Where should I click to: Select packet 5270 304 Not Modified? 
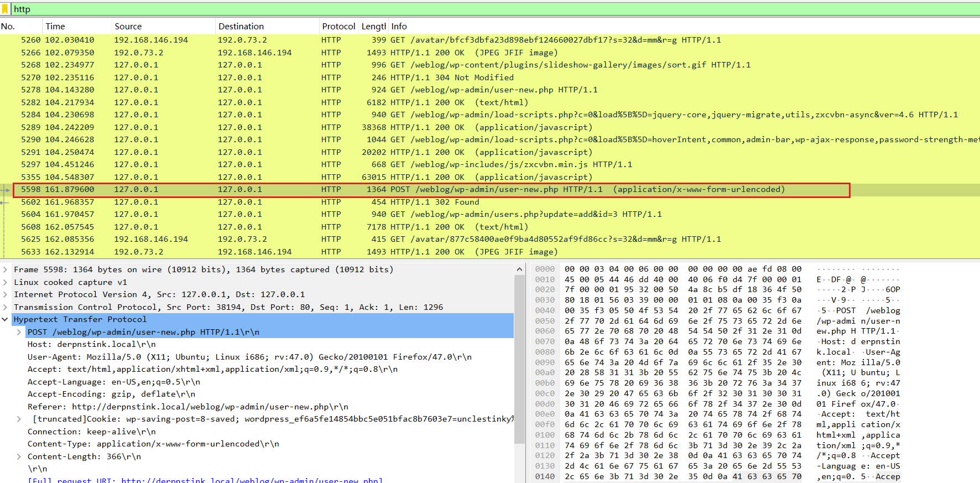click(490, 77)
